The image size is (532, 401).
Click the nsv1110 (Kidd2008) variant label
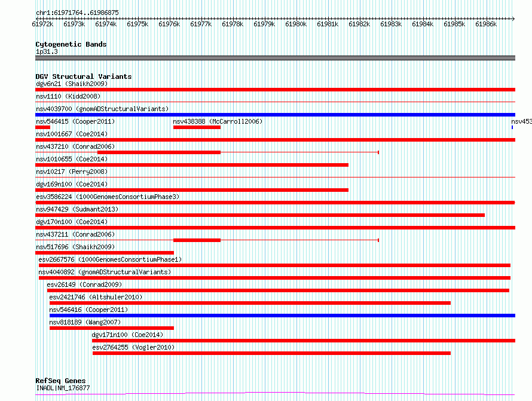click(x=68, y=96)
